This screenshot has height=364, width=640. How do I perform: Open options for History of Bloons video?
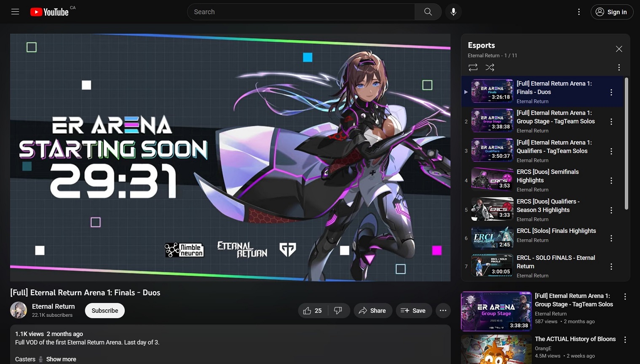625,340
